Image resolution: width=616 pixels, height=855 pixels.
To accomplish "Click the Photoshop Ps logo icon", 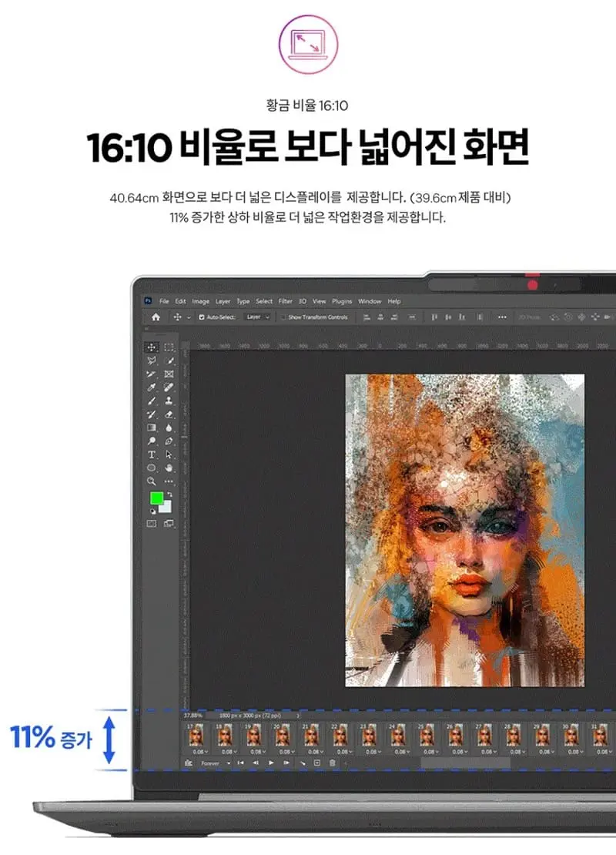I will click(x=148, y=301).
